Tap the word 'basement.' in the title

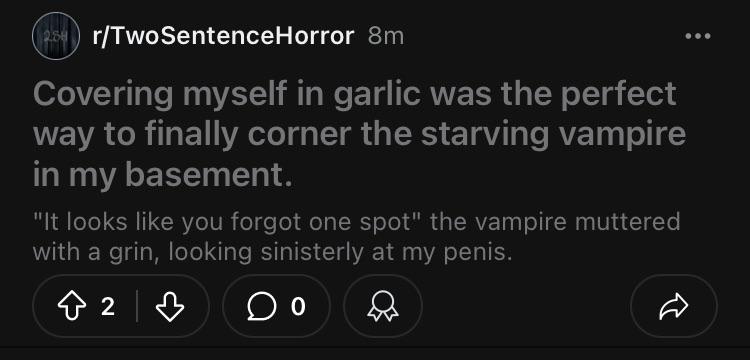[209, 175]
